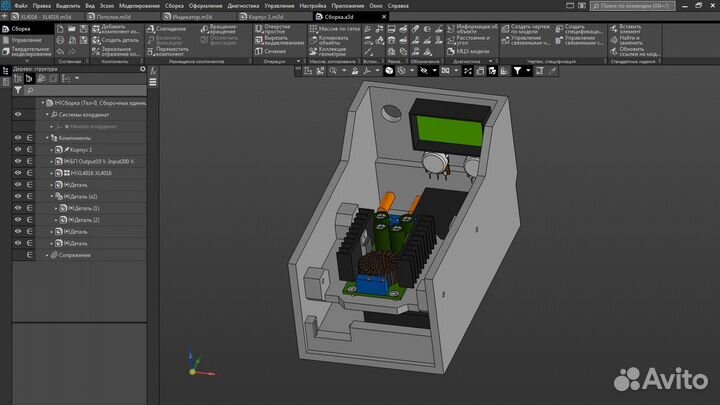Select the Переместить компонент tool

point(168,51)
